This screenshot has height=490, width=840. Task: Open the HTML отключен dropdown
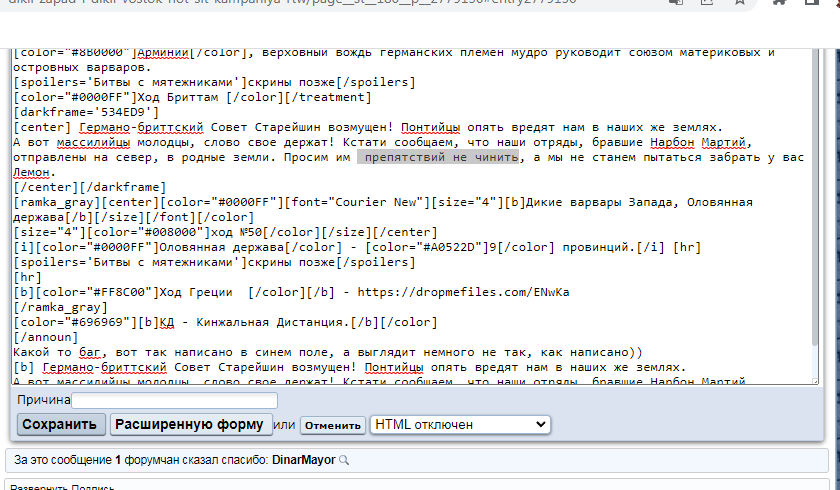tap(459, 424)
